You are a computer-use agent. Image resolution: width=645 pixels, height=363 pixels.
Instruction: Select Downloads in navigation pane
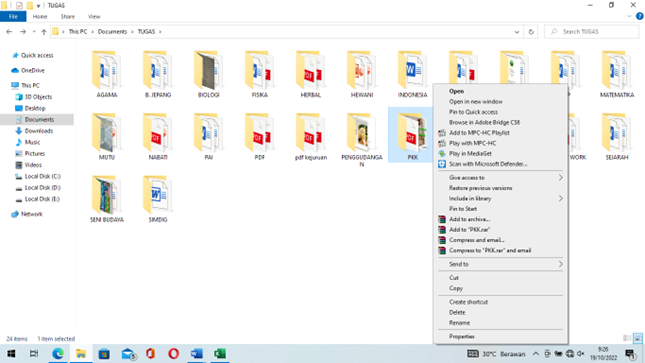pos(39,131)
